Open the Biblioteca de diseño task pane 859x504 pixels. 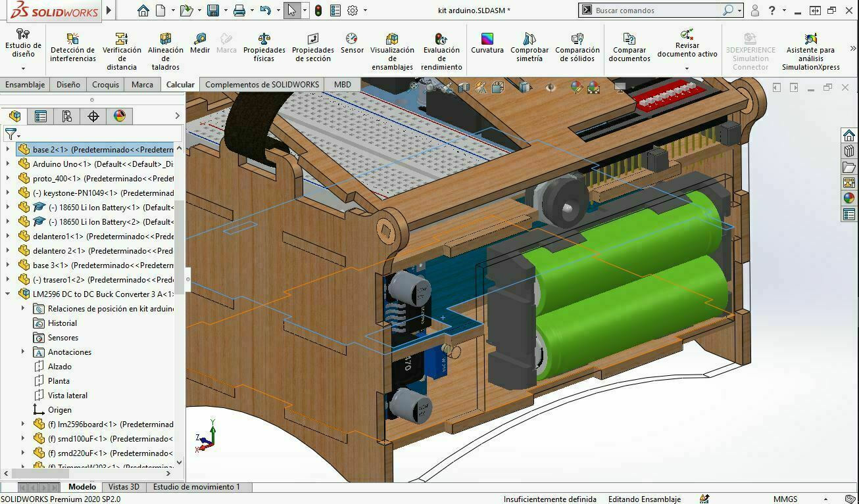[x=850, y=149]
